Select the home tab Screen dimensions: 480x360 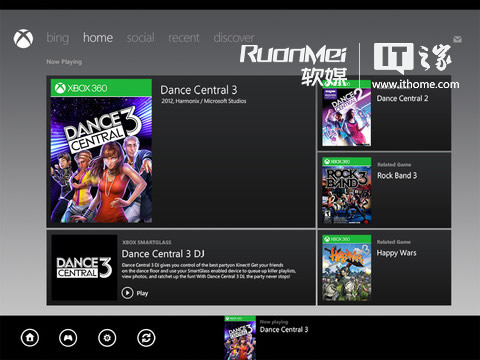98,38
